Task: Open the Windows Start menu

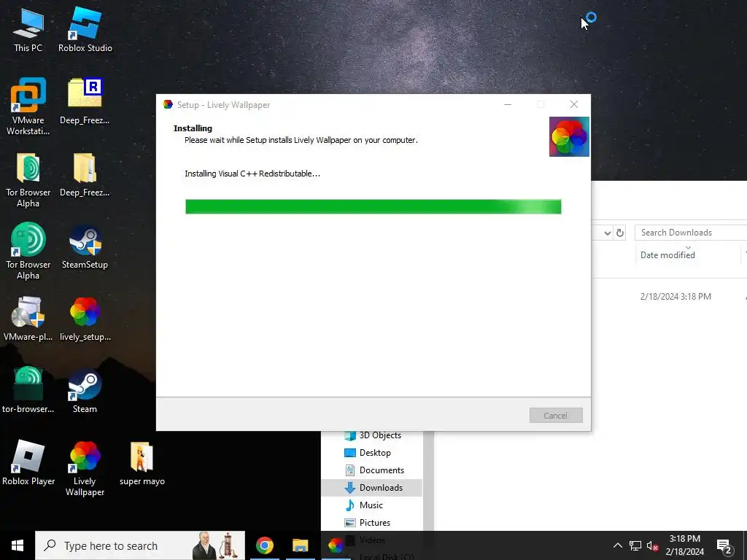Action: click(x=18, y=545)
